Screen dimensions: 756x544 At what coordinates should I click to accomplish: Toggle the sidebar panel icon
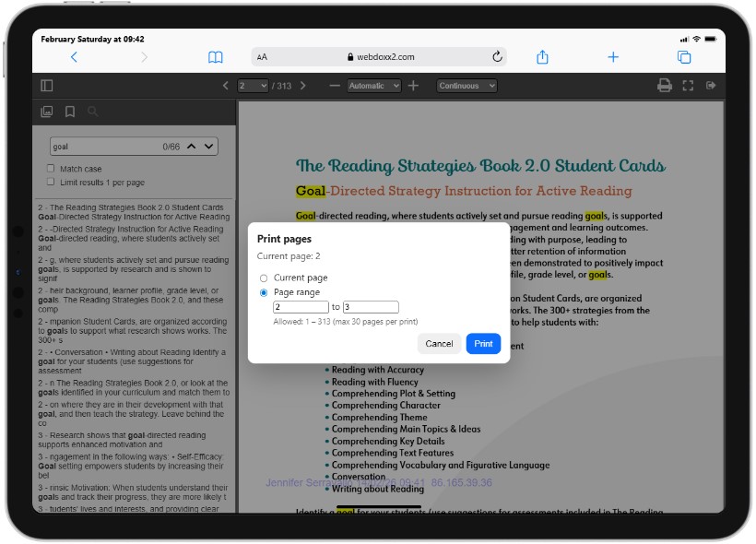[x=47, y=86]
